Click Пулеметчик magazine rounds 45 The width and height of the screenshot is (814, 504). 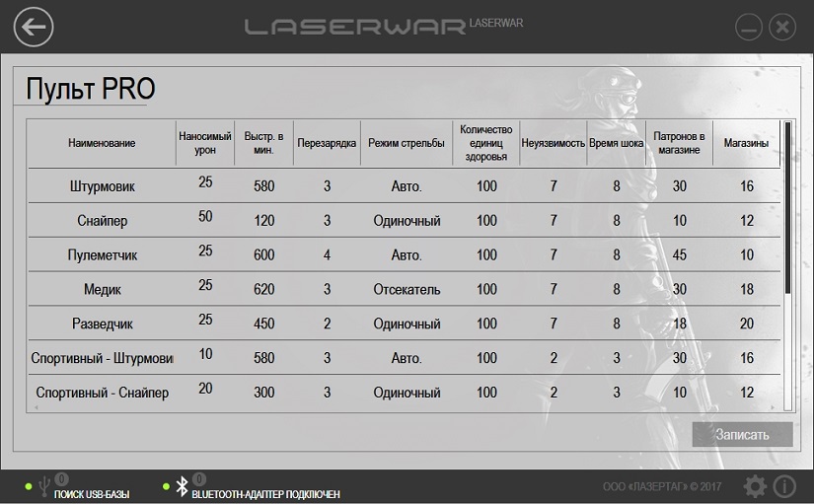(679, 254)
